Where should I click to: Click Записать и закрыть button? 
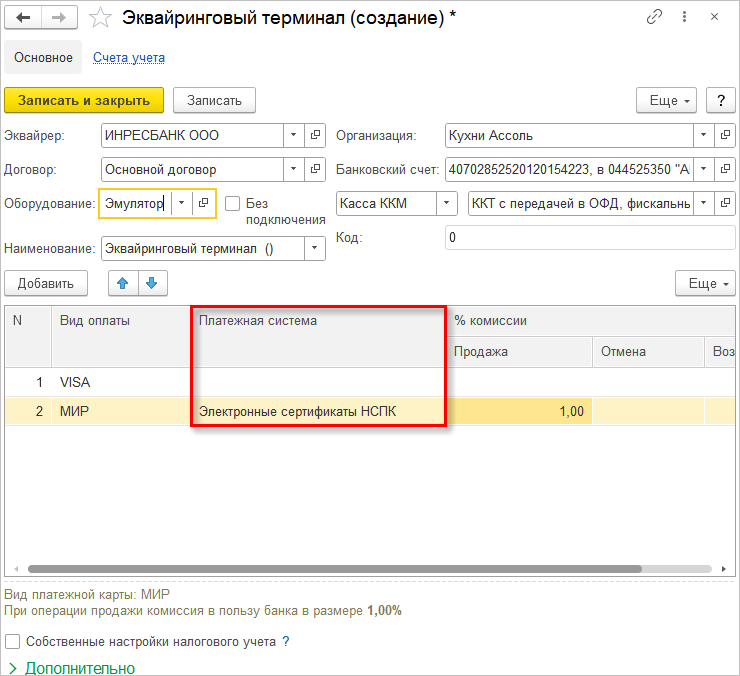84,100
